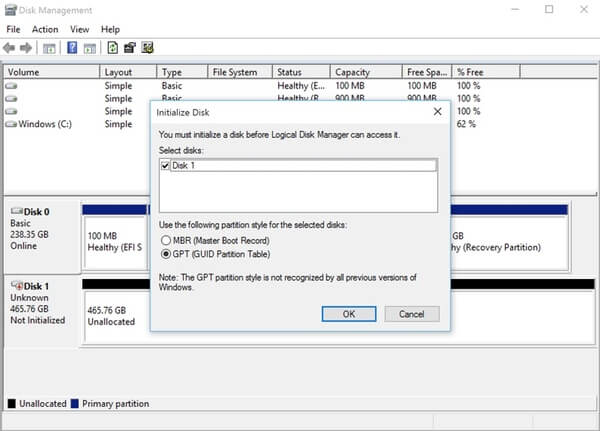This screenshot has width=600, height=431.
Task: Sort by the Status column header
Action: click(x=301, y=72)
